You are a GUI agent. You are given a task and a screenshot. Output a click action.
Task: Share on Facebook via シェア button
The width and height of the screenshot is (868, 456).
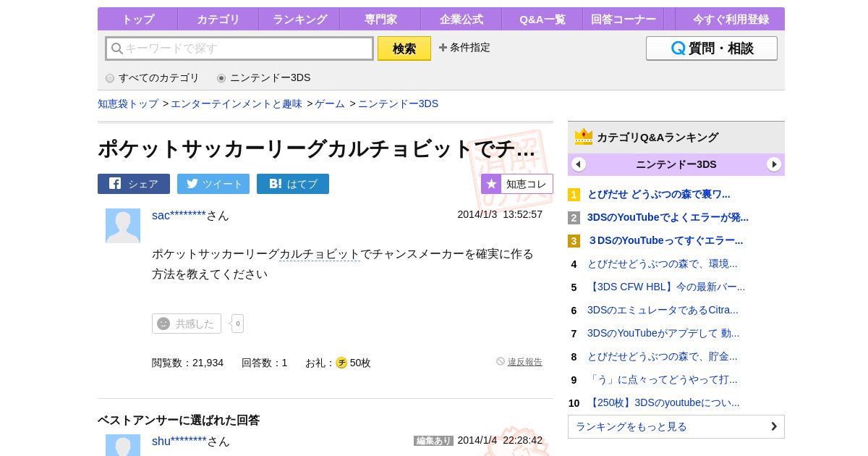coord(134,184)
